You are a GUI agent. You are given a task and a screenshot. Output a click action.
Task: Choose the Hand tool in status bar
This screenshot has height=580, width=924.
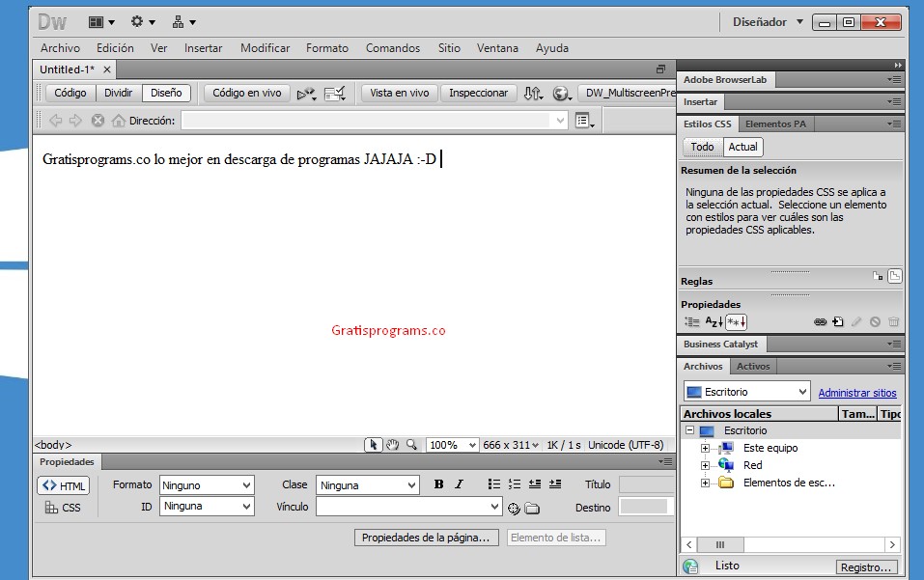coord(392,445)
